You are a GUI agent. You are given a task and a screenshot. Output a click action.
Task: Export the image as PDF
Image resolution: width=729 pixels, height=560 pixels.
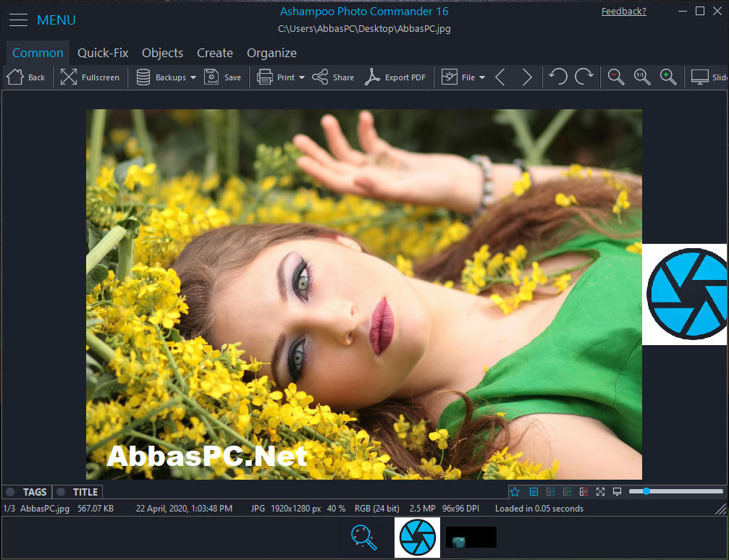396,77
